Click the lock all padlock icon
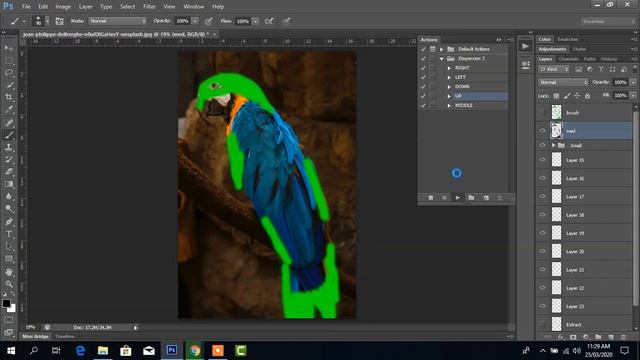 pyautogui.click(x=587, y=96)
